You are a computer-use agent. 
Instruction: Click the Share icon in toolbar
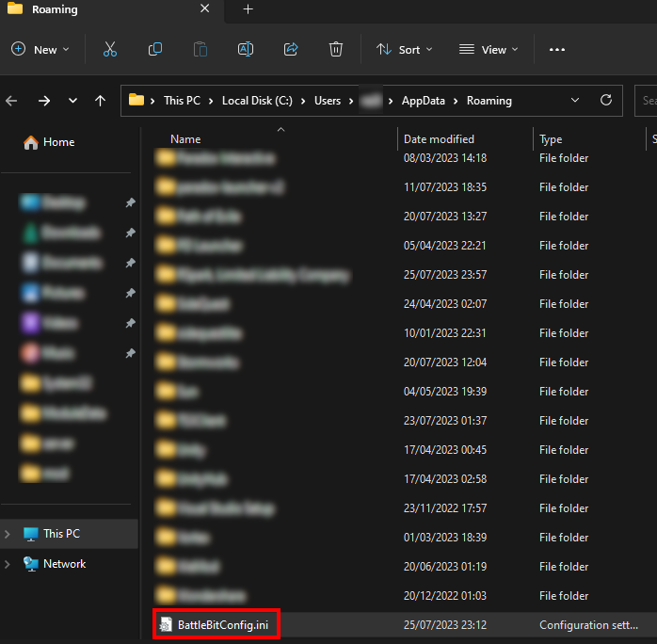coord(291,49)
